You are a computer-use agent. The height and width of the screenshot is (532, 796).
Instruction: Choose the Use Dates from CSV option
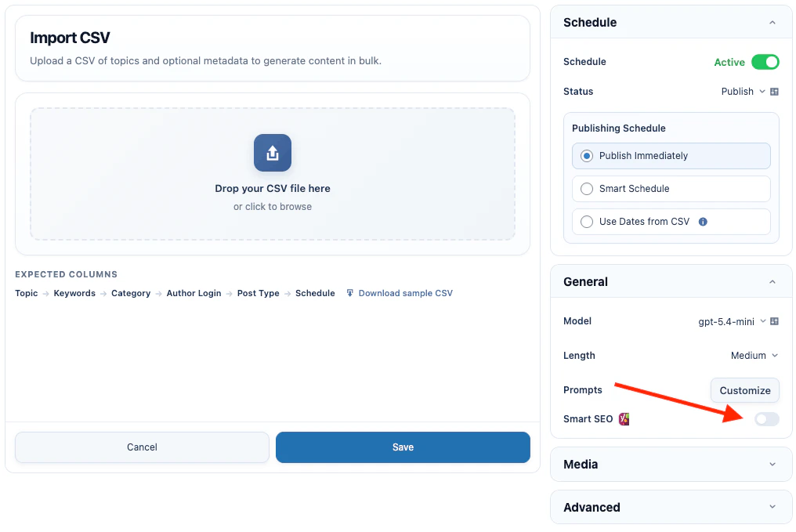point(671,222)
